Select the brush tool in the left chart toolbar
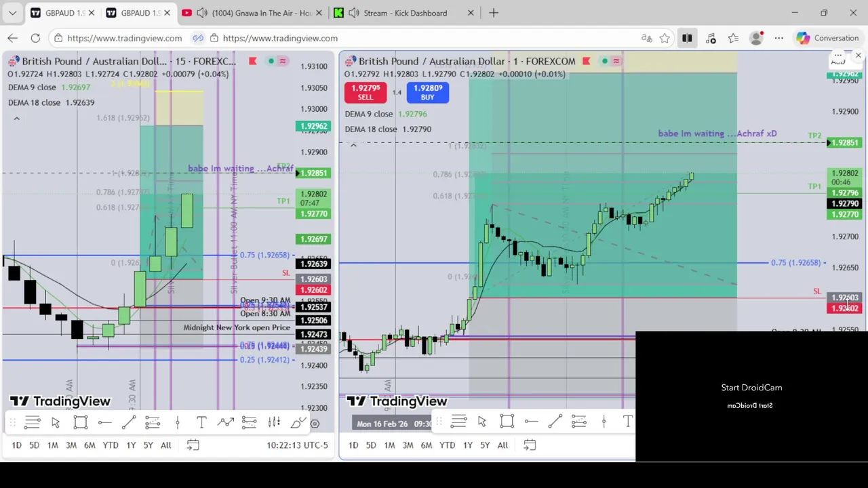The width and height of the screenshot is (868, 488). click(298, 423)
